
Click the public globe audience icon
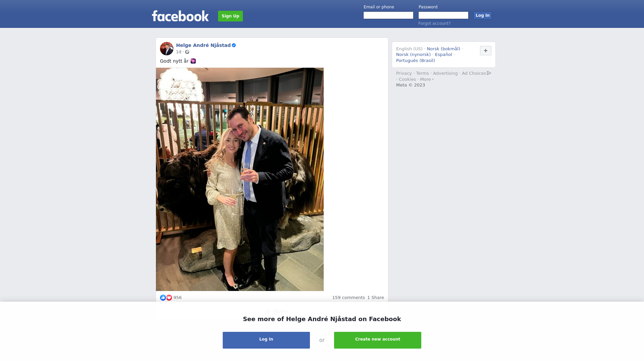[187, 52]
